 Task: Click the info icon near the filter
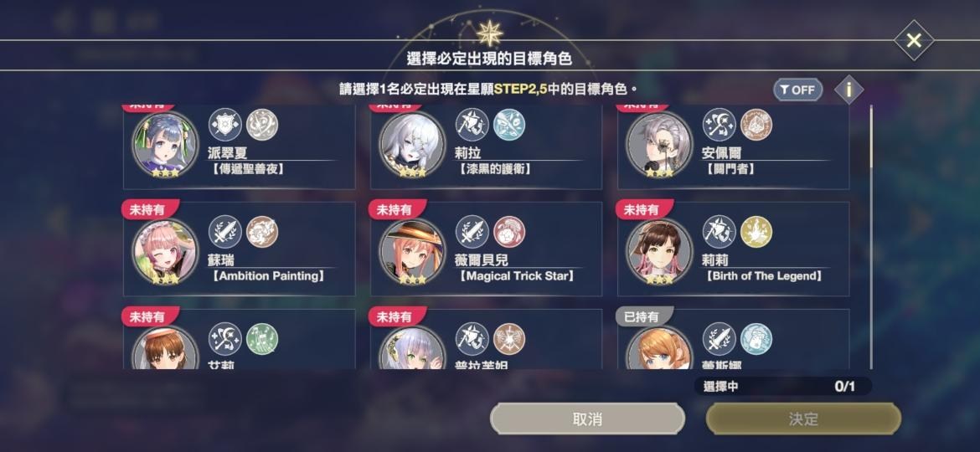(x=848, y=90)
